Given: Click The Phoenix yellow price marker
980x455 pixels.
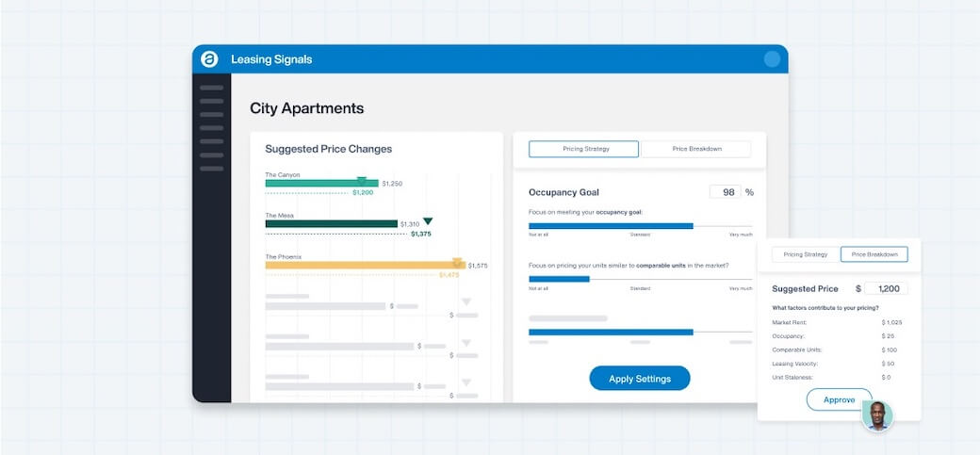Looking at the screenshot, I should coord(457,262).
